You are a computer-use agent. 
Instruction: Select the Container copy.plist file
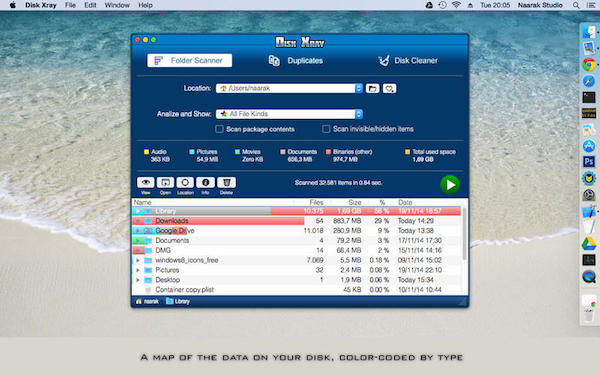click(184, 290)
